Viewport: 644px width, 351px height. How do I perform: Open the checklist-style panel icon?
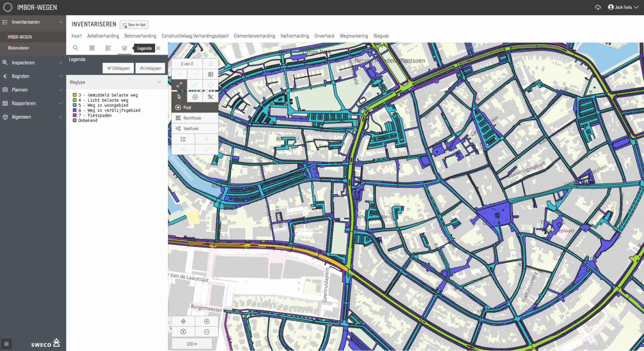click(x=108, y=48)
